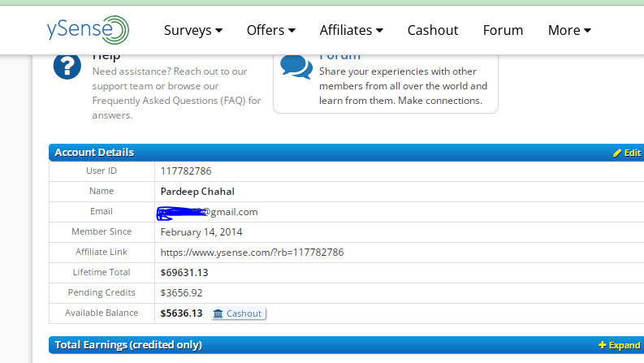Click the Cashout button next to Available Balance

click(x=238, y=313)
